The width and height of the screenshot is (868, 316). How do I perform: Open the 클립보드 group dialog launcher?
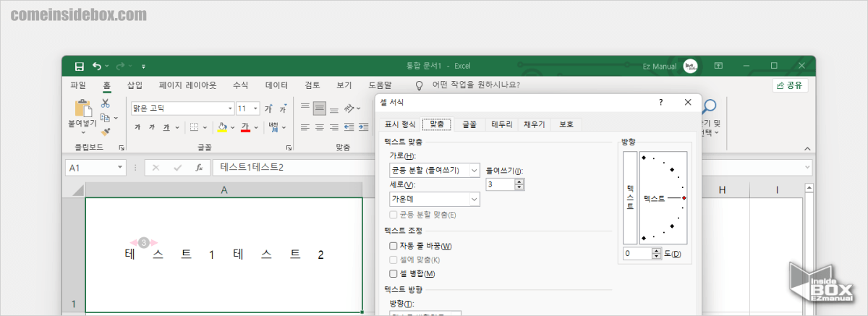coord(122,148)
